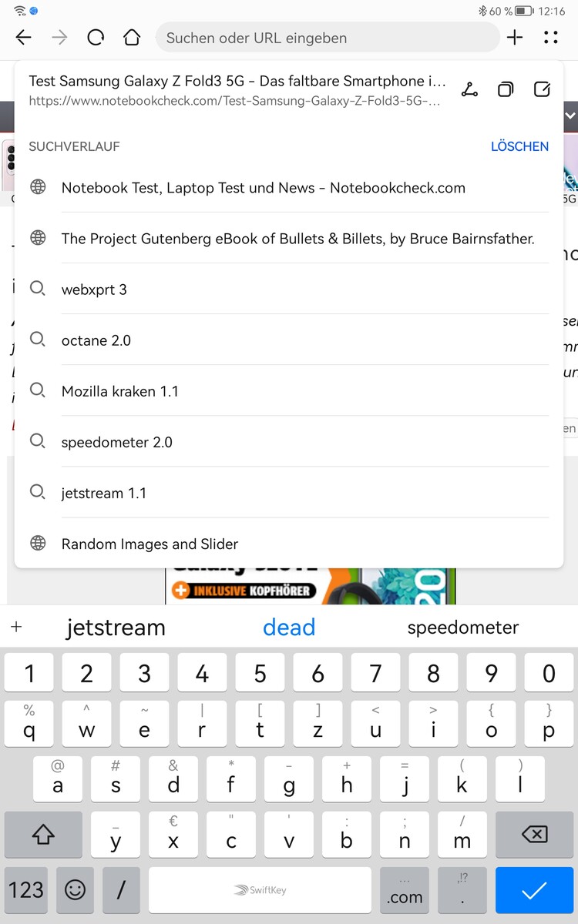Select 'Mozilla kraken 1.1' search entry
578x924 pixels.
pyautogui.click(x=289, y=391)
